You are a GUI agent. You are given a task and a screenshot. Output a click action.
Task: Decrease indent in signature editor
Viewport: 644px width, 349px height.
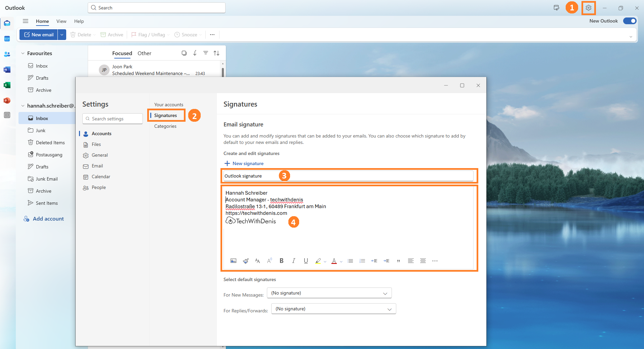[374, 261]
